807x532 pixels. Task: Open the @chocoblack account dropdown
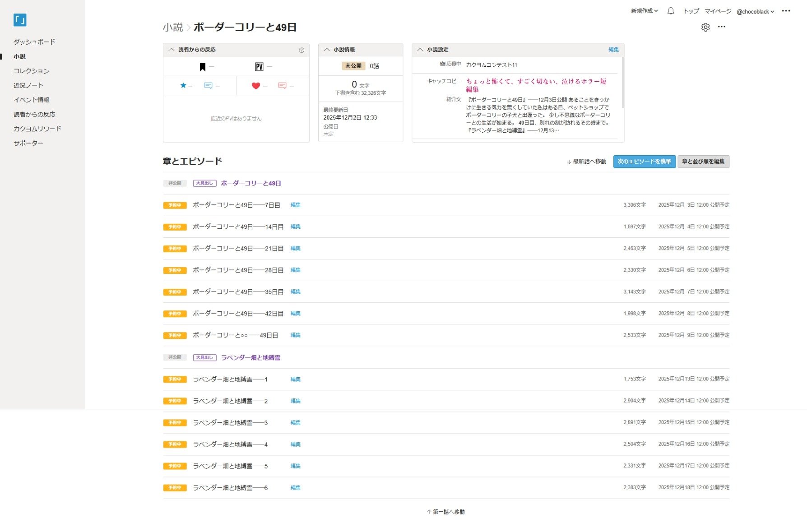coord(755,12)
